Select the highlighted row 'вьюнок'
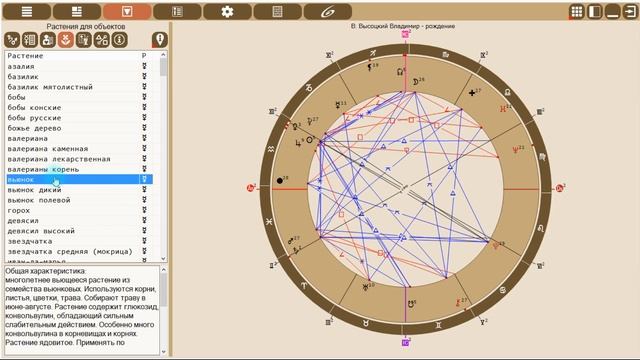640x360 pixels. 80,179
